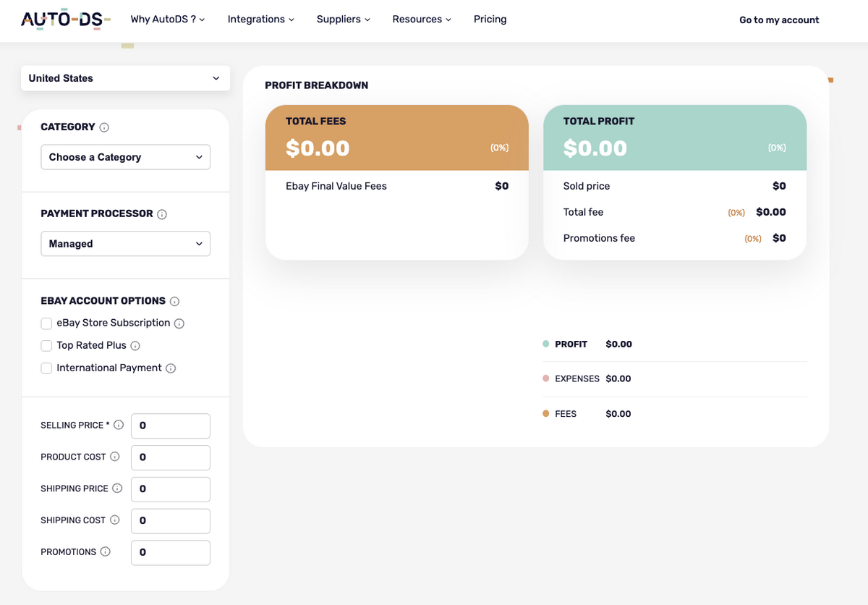Screen dimensions: 868x605
Task: Open the Resources menu
Action: pos(421,20)
